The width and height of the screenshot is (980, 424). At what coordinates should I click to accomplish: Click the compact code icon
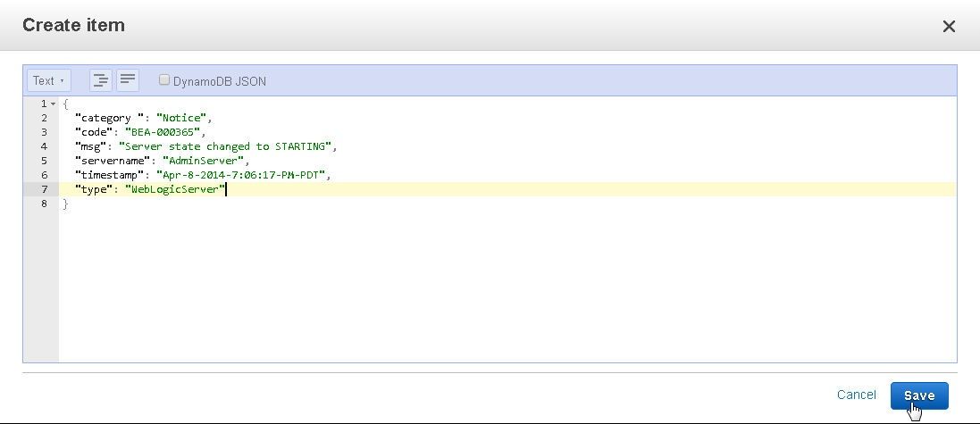pyautogui.click(x=128, y=80)
